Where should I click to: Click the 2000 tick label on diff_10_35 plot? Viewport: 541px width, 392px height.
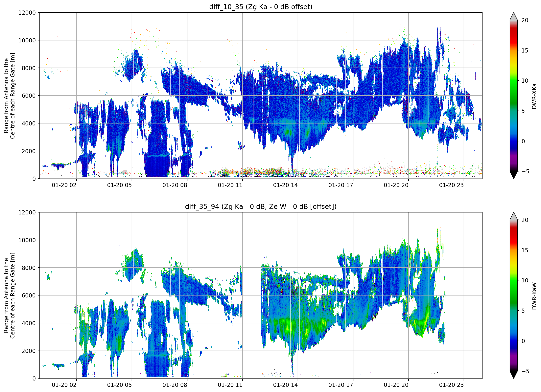[x=29, y=151]
